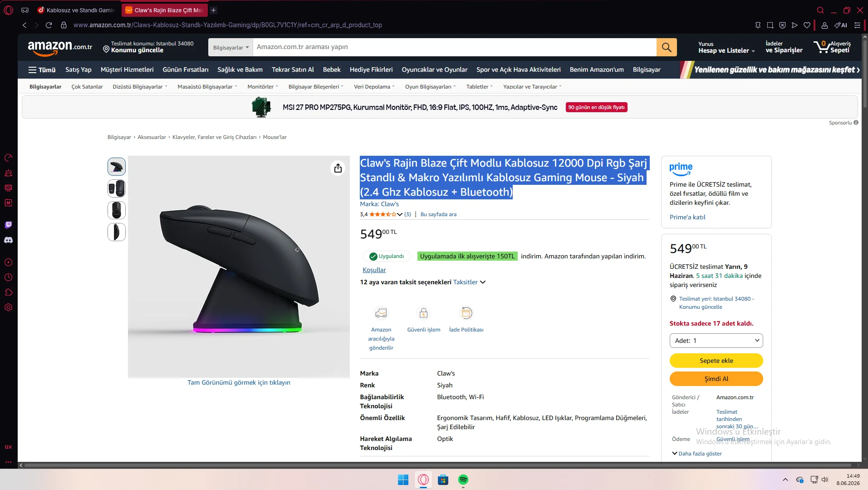Take a snapshot with the dashed-square icon
This screenshot has width=868, height=490.
[770, 25]
